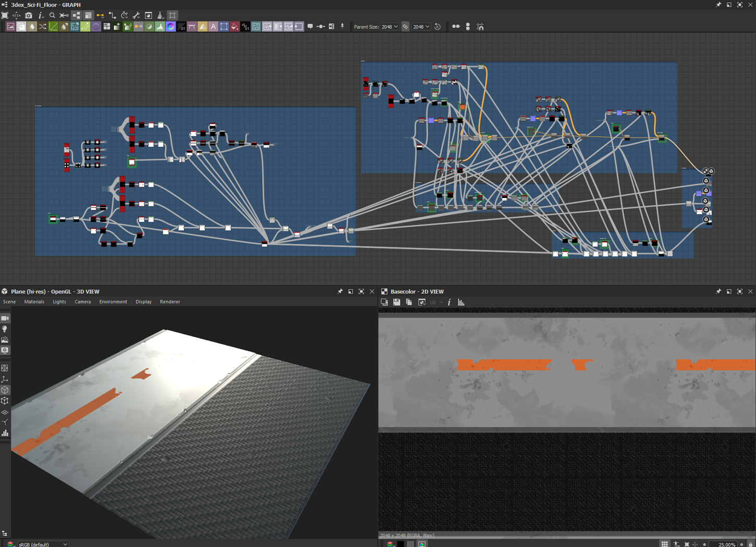Open the Environment menu

[x=113, y=302]
